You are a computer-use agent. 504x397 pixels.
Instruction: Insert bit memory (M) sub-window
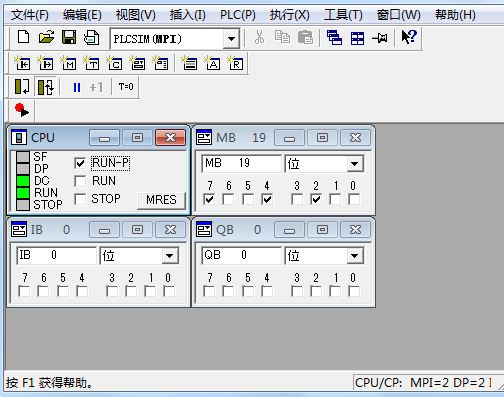(x=68, y=63)
